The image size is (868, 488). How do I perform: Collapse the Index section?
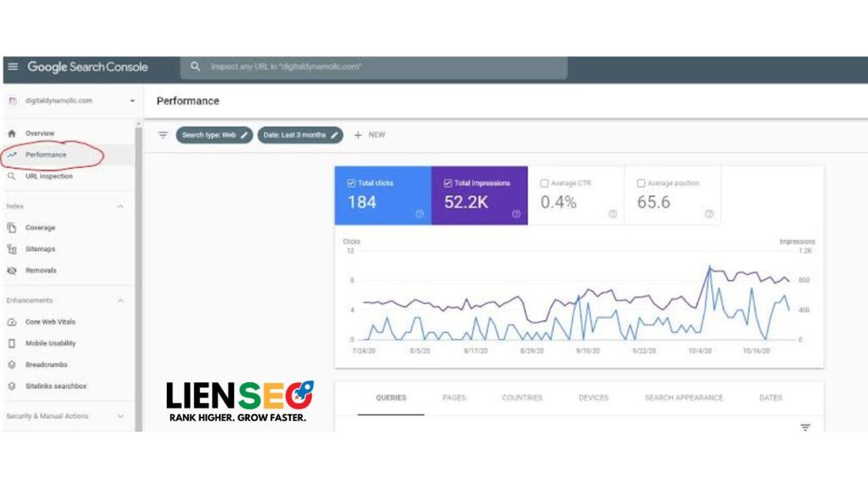click(x=120, y=207)
